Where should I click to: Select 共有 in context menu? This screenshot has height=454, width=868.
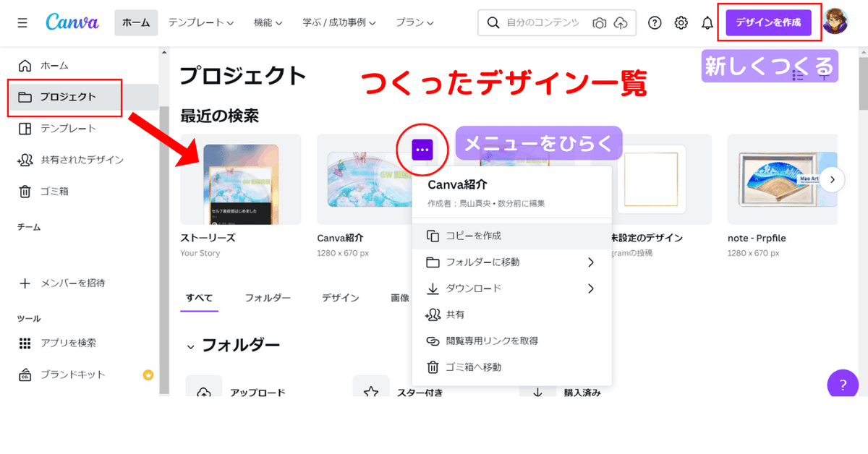pos(511,314)
